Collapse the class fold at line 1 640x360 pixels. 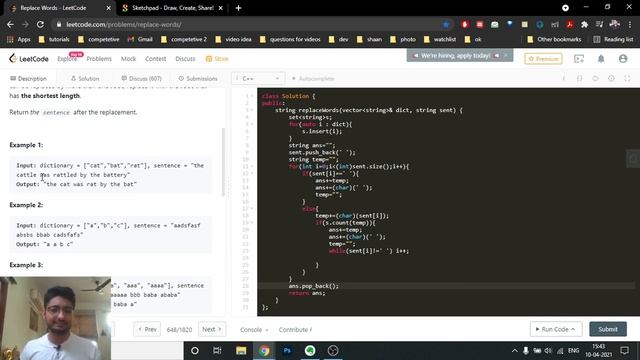[252, 96]
